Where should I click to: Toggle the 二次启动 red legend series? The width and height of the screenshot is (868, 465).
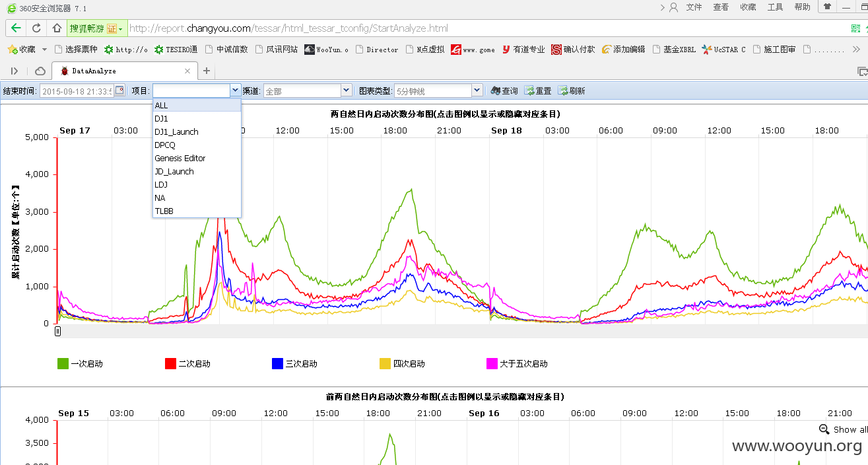click(x=187, y=363)
